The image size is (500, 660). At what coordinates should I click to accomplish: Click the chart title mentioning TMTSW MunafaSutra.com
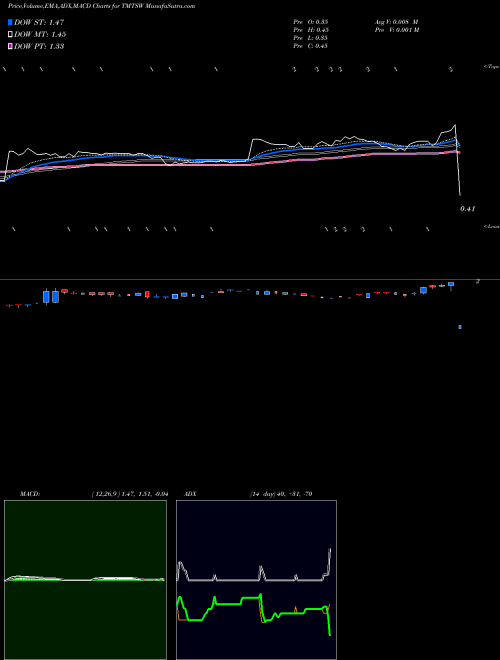point(101,7)
